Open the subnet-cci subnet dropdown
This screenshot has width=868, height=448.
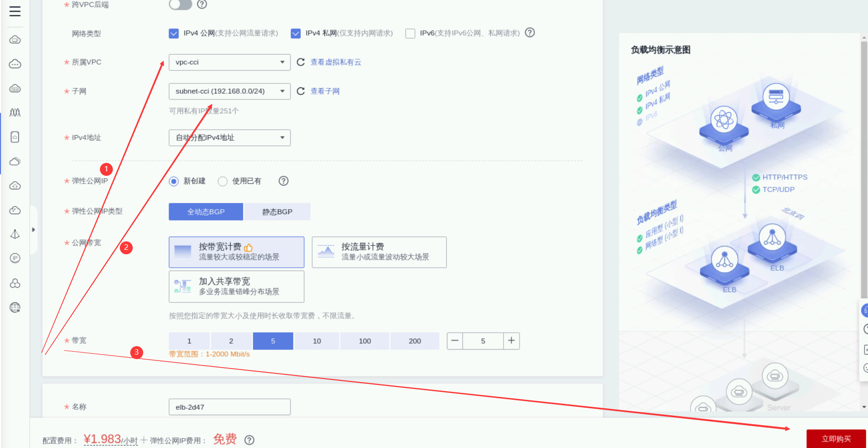[x=230, y=91]
